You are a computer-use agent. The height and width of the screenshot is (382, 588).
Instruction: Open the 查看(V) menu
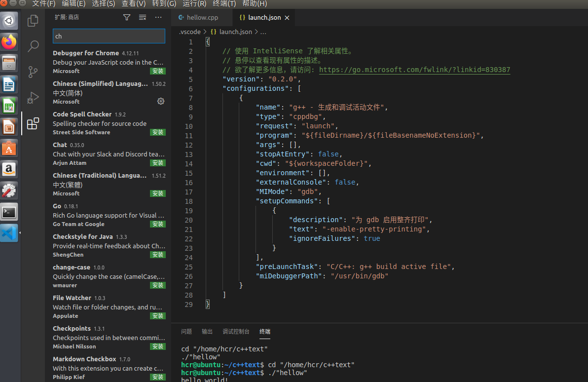click(x=134, y=4)
